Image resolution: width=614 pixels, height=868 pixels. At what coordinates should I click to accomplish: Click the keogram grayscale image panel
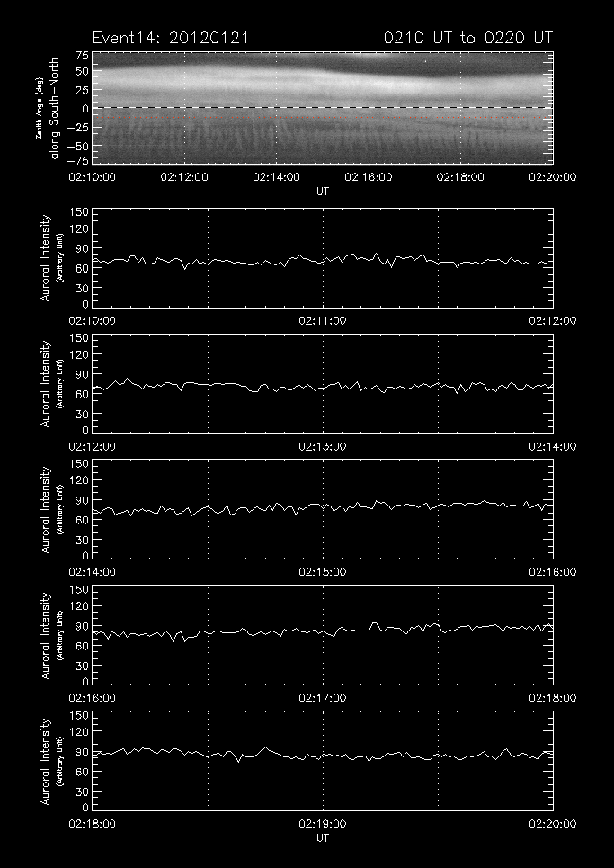[323, 108]
